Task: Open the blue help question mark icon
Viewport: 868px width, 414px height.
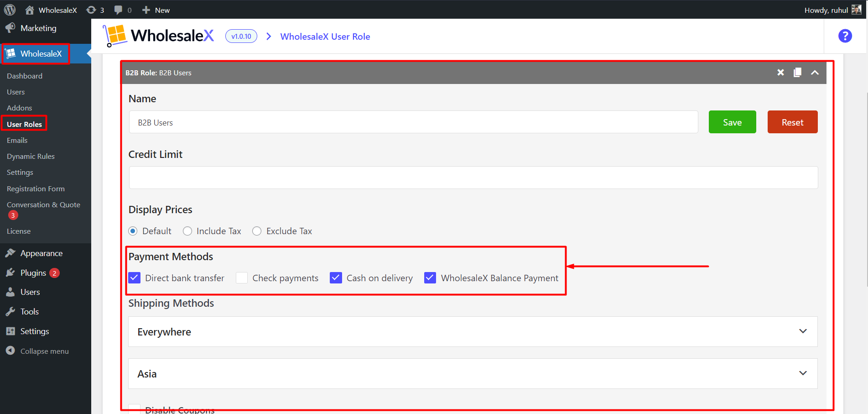Action: pyautogui.click(x=845, y=36)
